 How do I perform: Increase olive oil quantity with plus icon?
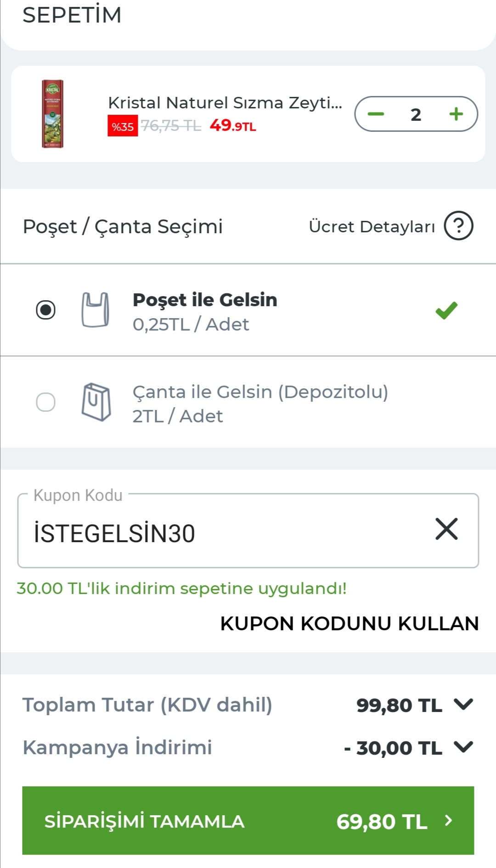pyautogui.click(x=456, y=114)
